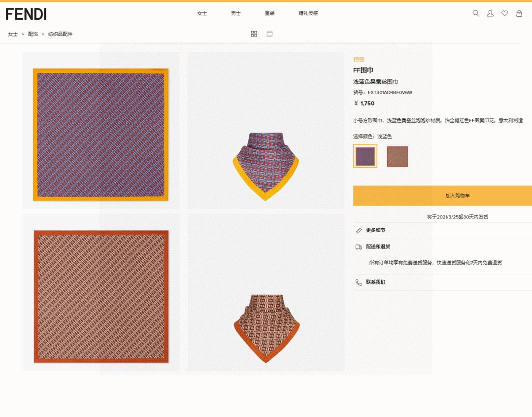Expand the 更多细节 section

(375, 230)
